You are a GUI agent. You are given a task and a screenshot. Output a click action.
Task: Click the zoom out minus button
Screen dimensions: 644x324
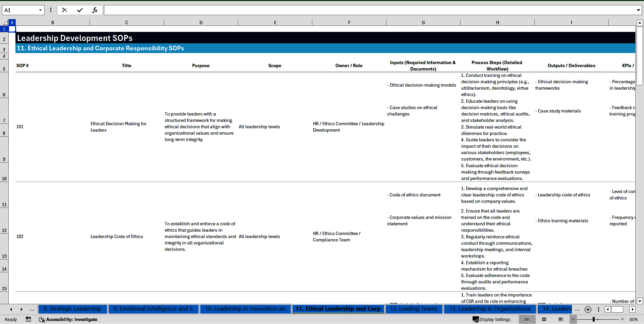pyautogui.click(x=573, y=319)
